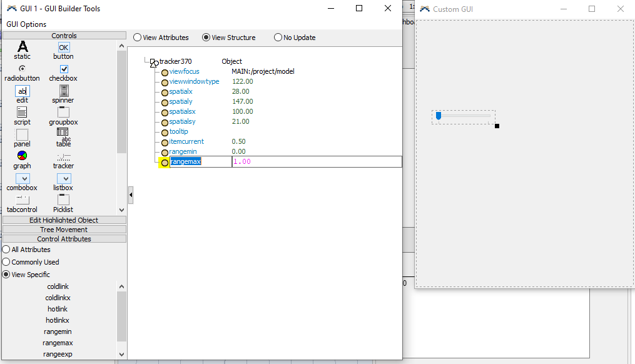The image size is (635, 364).
Task: Open Edit Highlighted Object section
Action: 64,220
